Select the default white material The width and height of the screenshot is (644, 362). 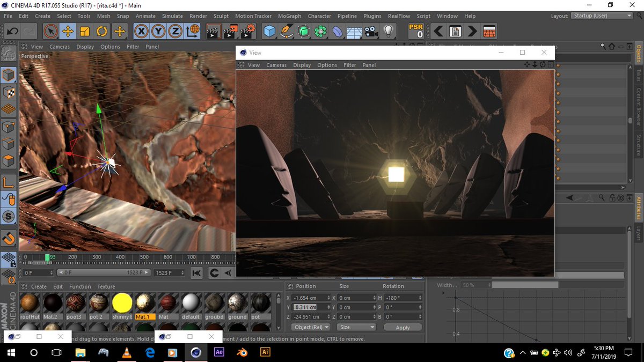(x=191, y=307)
